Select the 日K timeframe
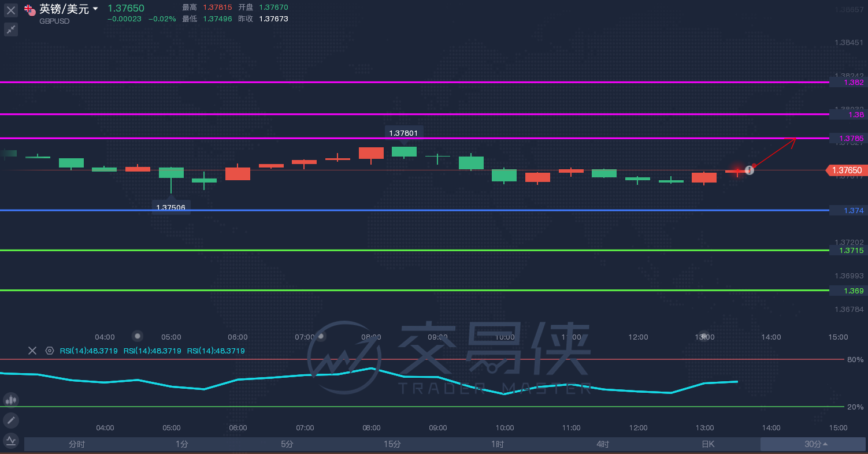The width and height of the screenshot is (868, 454). [708, 444]
